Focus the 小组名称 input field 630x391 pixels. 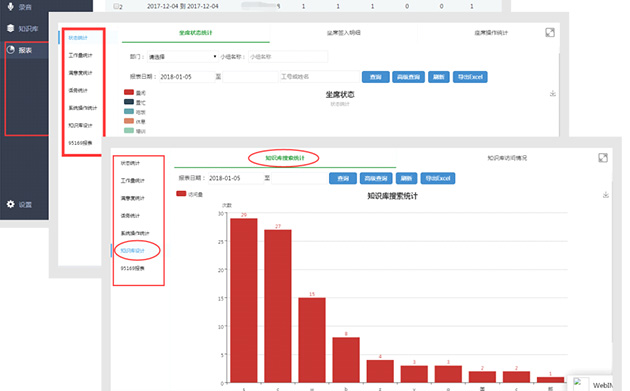pyautogui.click(x=288, y=57)
